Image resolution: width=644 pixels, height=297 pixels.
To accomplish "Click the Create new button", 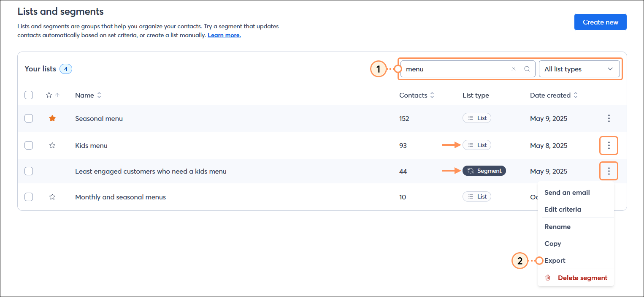I will (x=600, y=22).
